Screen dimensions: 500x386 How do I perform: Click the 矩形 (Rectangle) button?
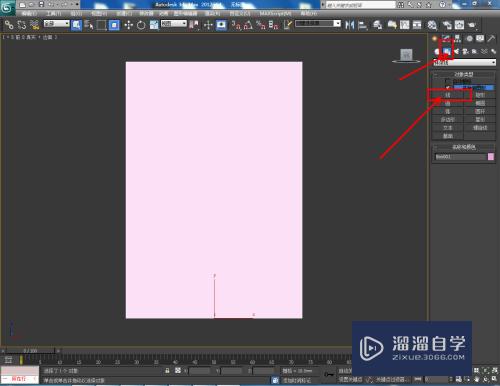[x=480, y=95]
